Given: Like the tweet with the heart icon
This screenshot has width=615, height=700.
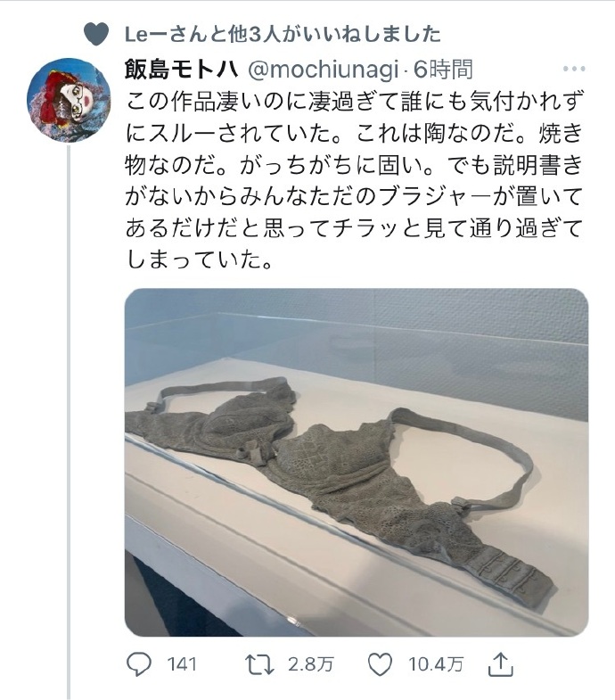Looking at the screenshot, I should (380, 664).
